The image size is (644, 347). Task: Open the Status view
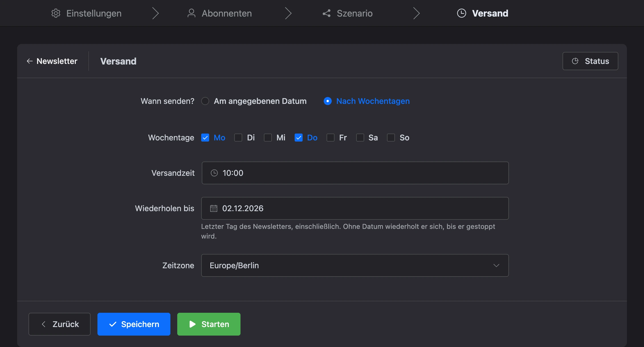point(590,61)
